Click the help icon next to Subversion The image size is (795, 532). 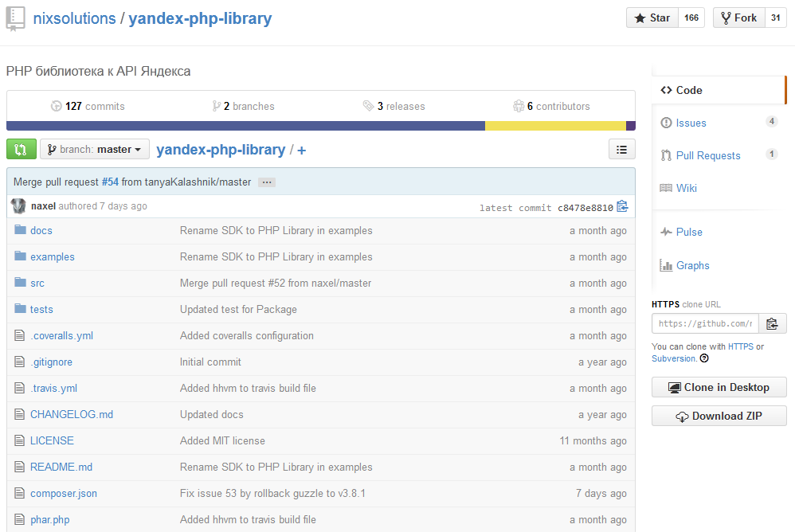[704, 358]
